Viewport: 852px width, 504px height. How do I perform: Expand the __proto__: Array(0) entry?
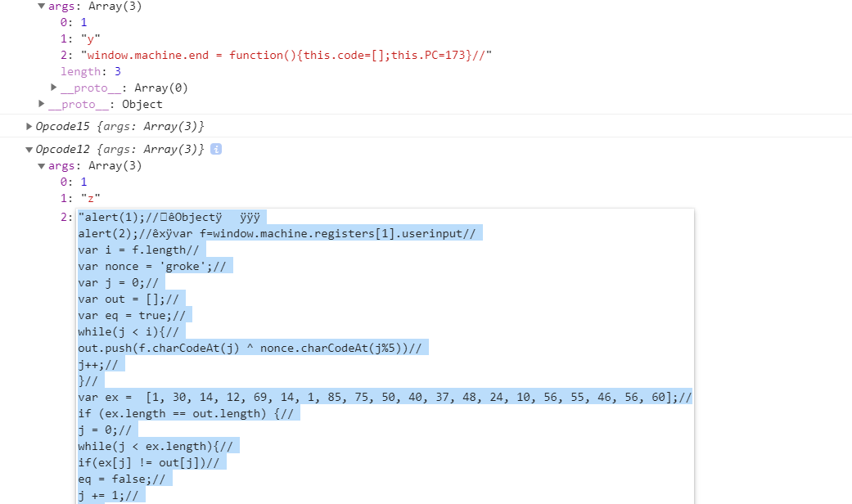point(54,87)
